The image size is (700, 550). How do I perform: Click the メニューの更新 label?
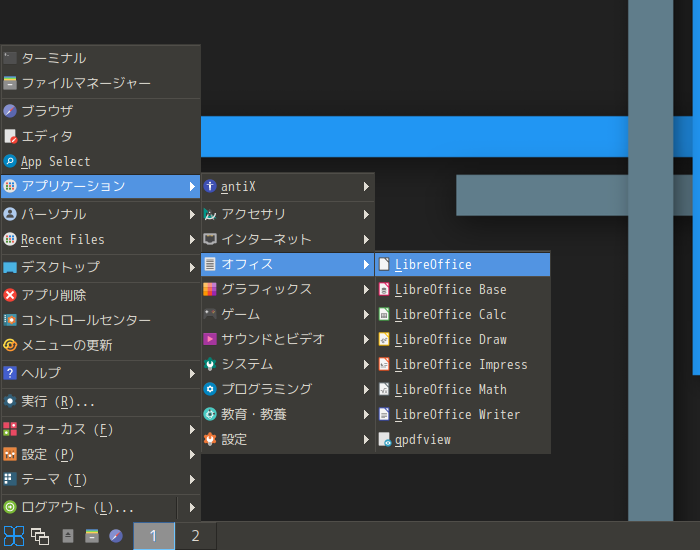coord(67,345)
